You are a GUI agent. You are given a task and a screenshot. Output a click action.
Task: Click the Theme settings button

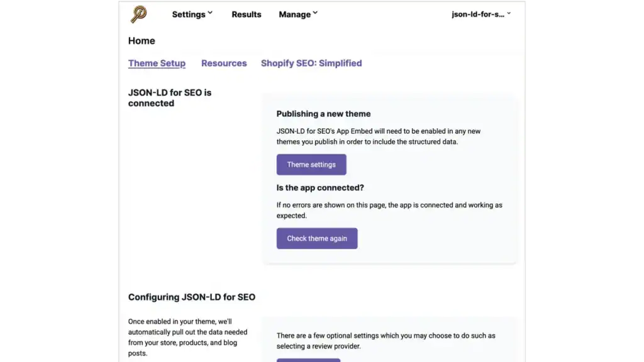[x=311, y=164]
